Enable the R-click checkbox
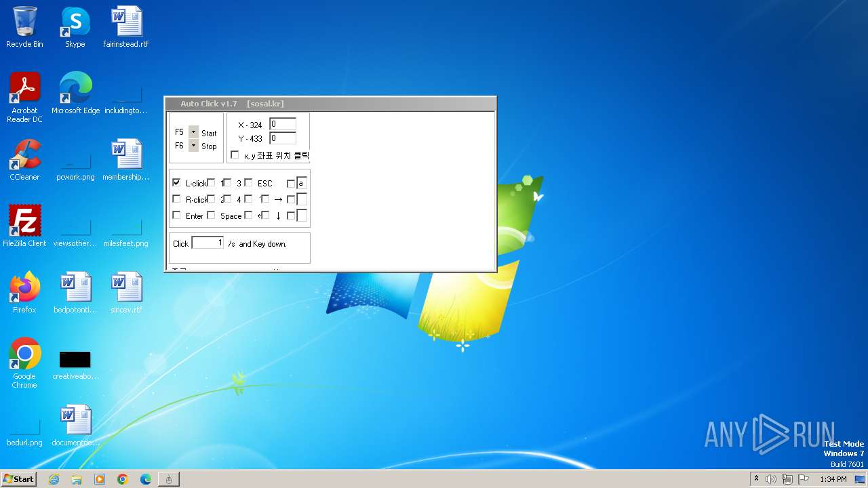Image resolution: width=868 pixels, height=488 pixels. [x=176, y=199]
